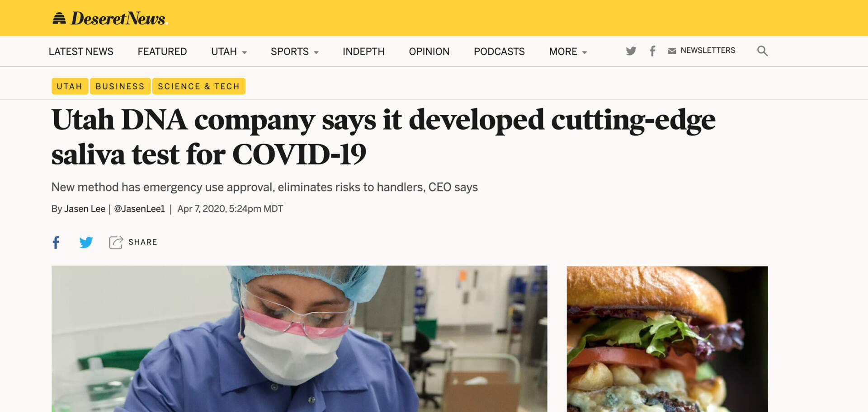Open the Opinion section
The width and height of the screenshot is (868, 412).
tap(429, 51)
